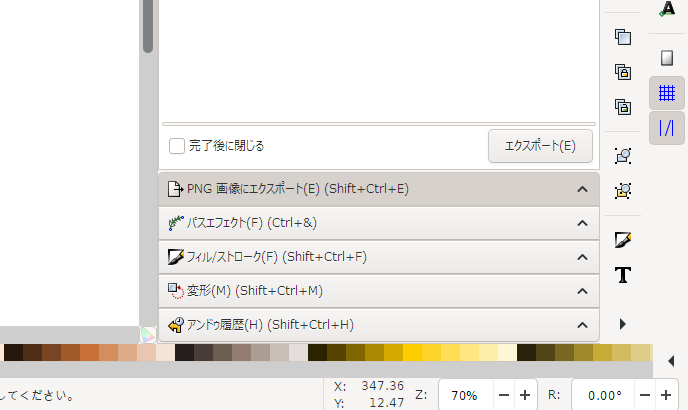Click the エクスポート(E) button
This screenshot has height=410, width=688.
click(540, 146)
